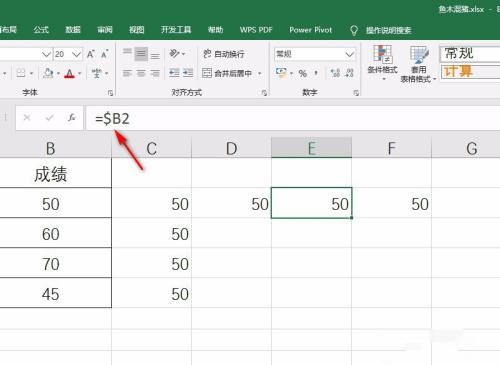Open the 审阅 ribbon tab

coord(105,30)
